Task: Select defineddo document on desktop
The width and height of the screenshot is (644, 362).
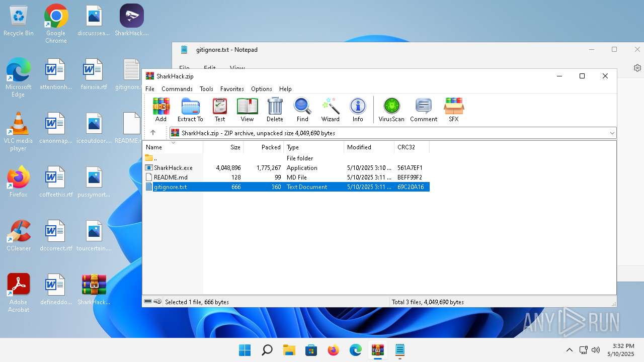Action: pyautogui.click(x=56, y=290)
